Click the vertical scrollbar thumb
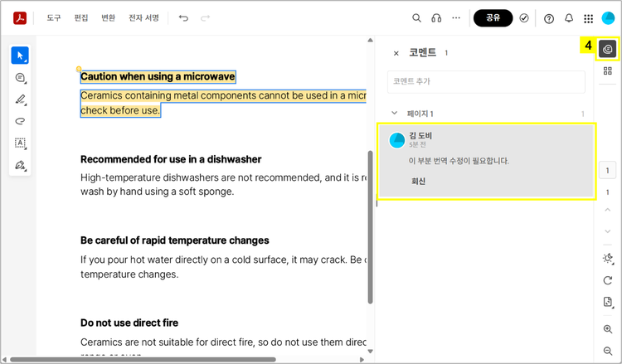622x364 pixels. pyautogui.click(x=370, y=227)
